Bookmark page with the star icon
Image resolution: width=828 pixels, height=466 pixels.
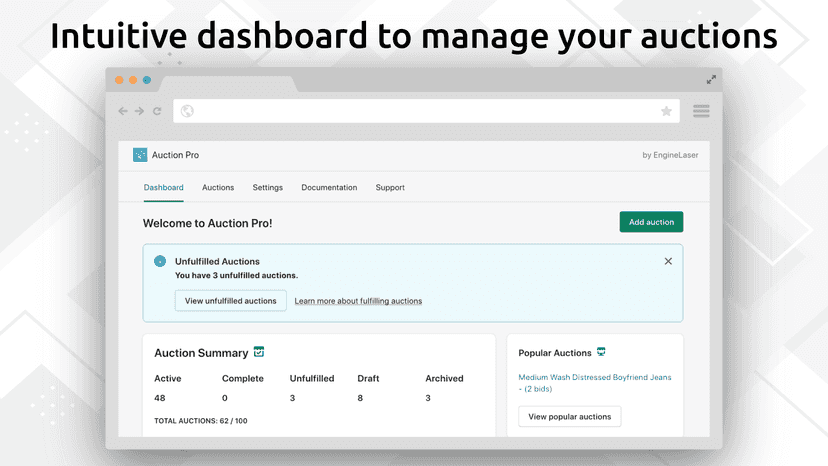(666, 111)
